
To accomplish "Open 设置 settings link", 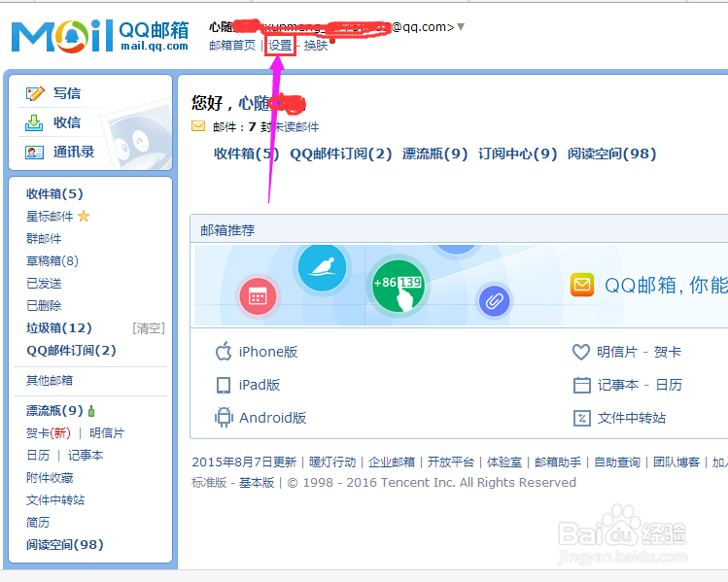I will 280,45.
